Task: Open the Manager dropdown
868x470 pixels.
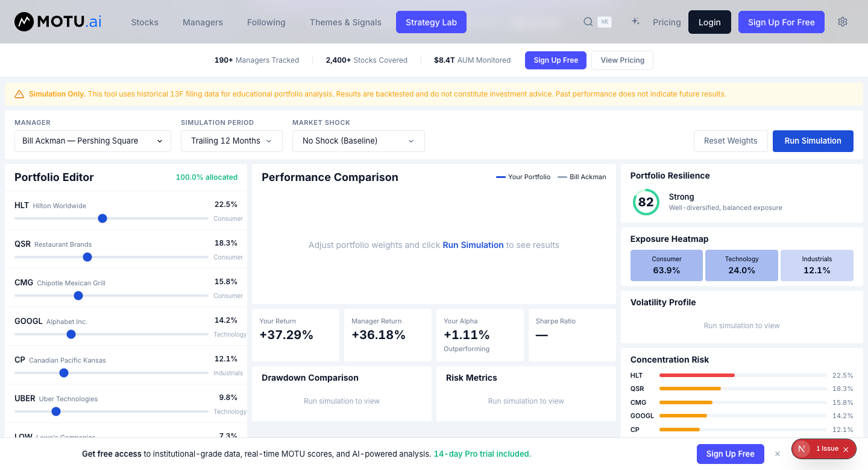Action: click(93, 141)
